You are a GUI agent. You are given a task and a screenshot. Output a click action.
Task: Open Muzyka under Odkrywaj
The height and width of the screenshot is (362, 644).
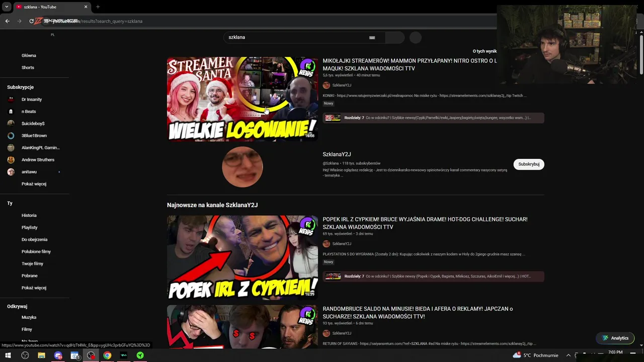coord(29,317)
